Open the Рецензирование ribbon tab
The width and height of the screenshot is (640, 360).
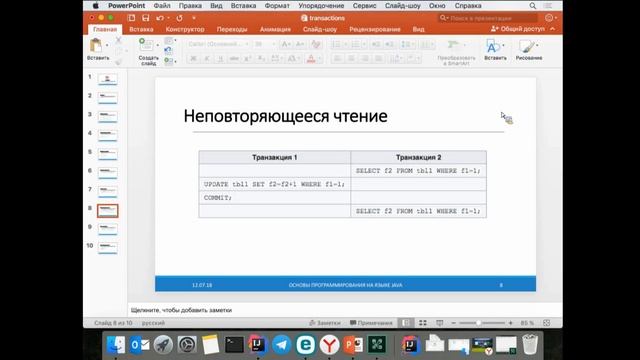[375, 29]
